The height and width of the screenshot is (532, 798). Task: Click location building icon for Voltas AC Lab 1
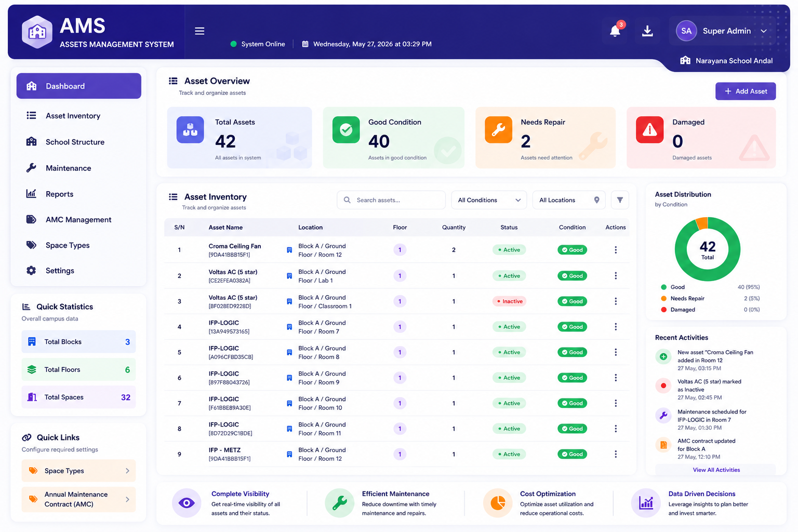(289, 276)
